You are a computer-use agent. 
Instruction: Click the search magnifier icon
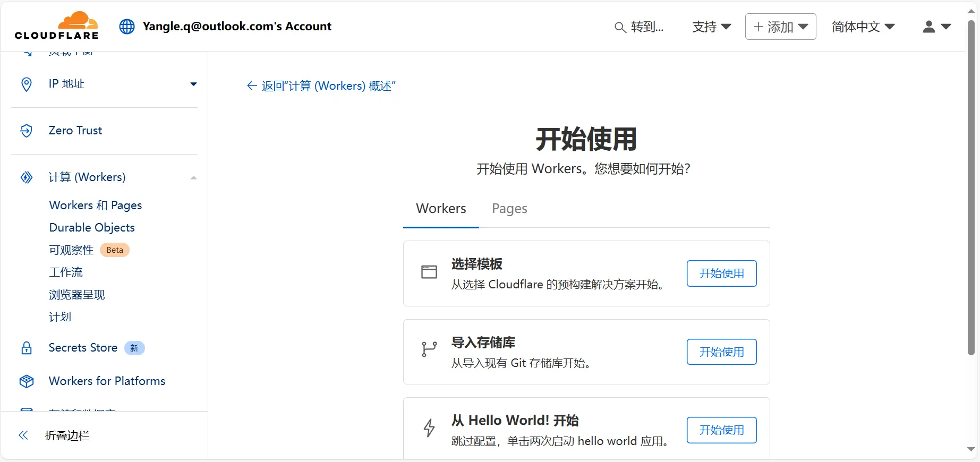point(620,27)
